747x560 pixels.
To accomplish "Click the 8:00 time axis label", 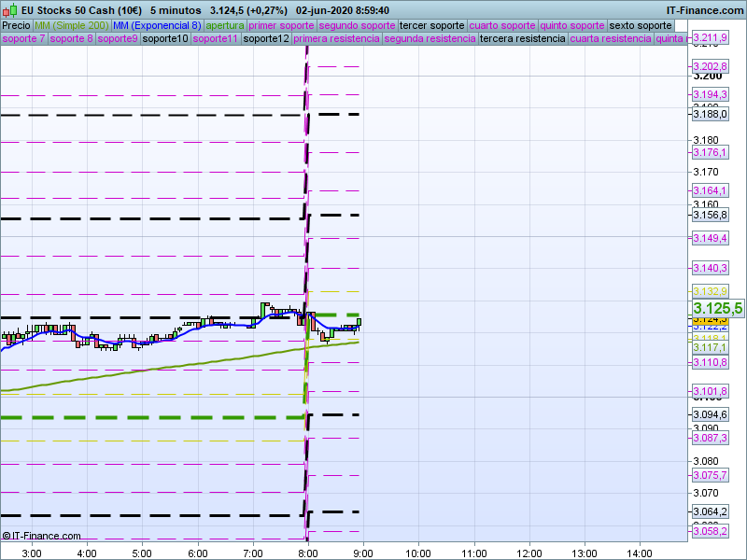I will coord(307,552).
